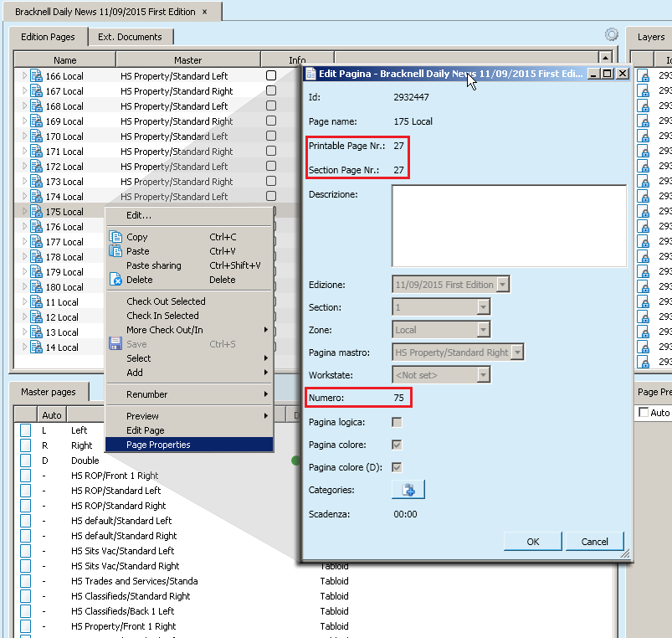Viewport: 672px width, 638px height.
Task: Toggle the Pagina logica checkbox
Action: 397,422
